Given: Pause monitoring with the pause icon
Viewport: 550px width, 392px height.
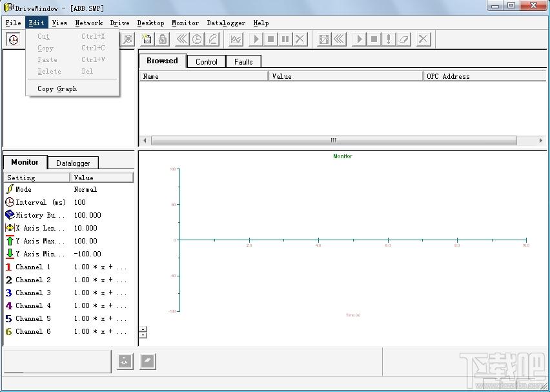Looking at the screenshot, I should (x=285, y=39).
